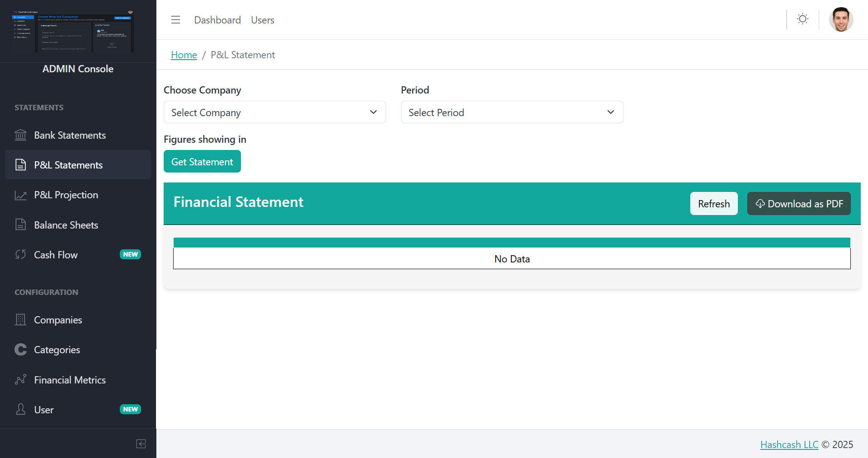Screen dimensions: 868x458
Task: Click the Financial Metrics graph icon
Action: pyautogui.click(x=21, y=380)
